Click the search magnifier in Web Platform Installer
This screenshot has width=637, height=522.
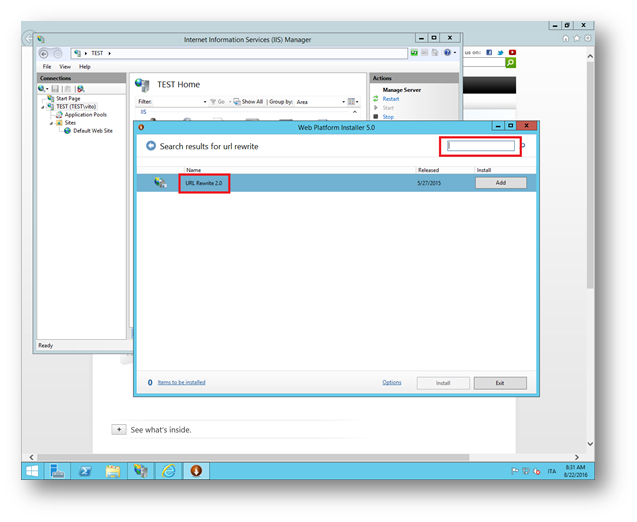tap(524, 146)
